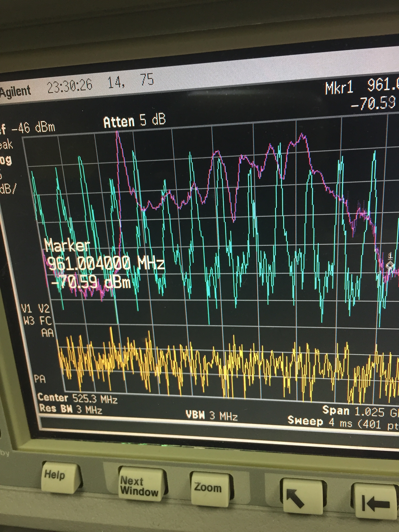Click marker 1 diamond on the trace
Viewport: 399px width, 532px height.
tap(390, 266)
